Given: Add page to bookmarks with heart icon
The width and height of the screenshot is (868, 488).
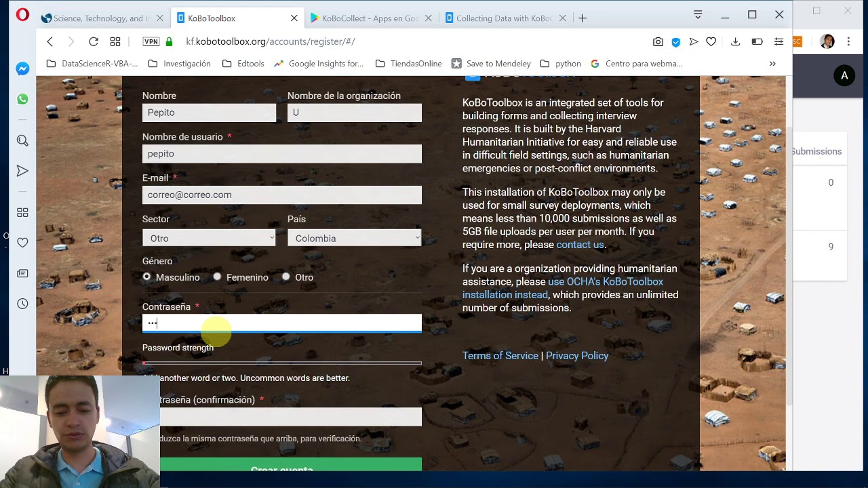Looking at the screenshot, I should tap(711, 41).
